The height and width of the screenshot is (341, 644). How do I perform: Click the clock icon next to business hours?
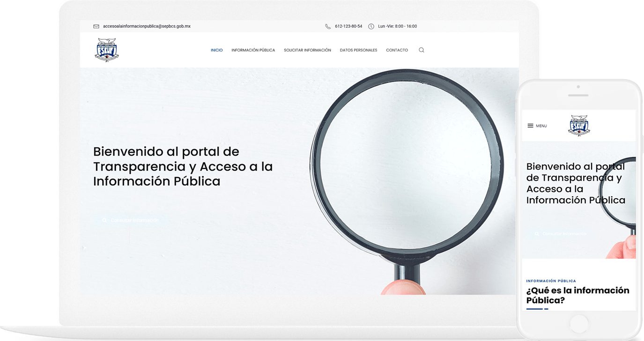click(x=370, y=26)
